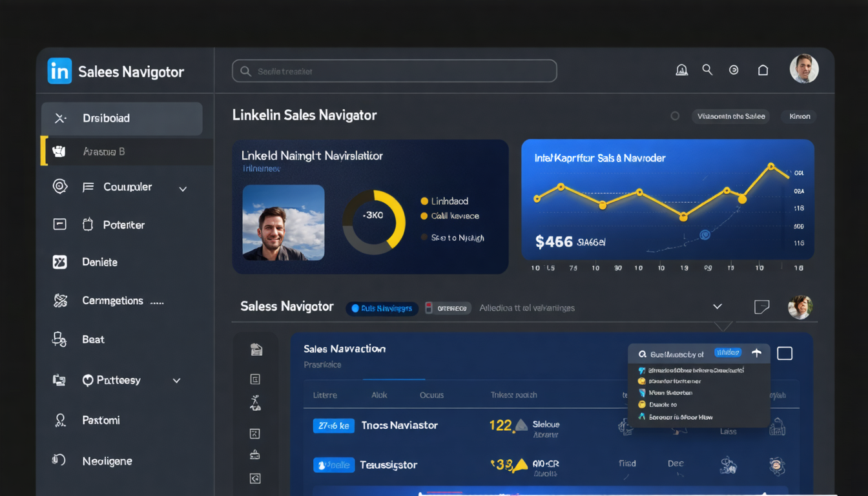Viewport: 868px width, 496px height.
Task: Click the $466 chart value
Action: coord(554,242)
